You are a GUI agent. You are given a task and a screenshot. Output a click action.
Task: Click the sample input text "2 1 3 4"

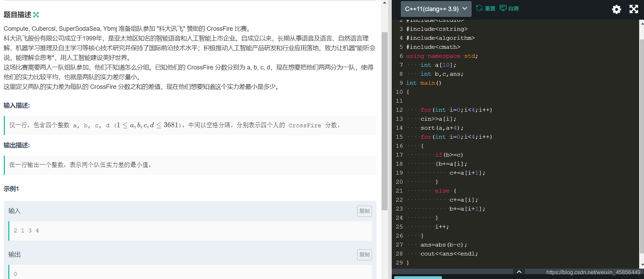click(26, 231)
